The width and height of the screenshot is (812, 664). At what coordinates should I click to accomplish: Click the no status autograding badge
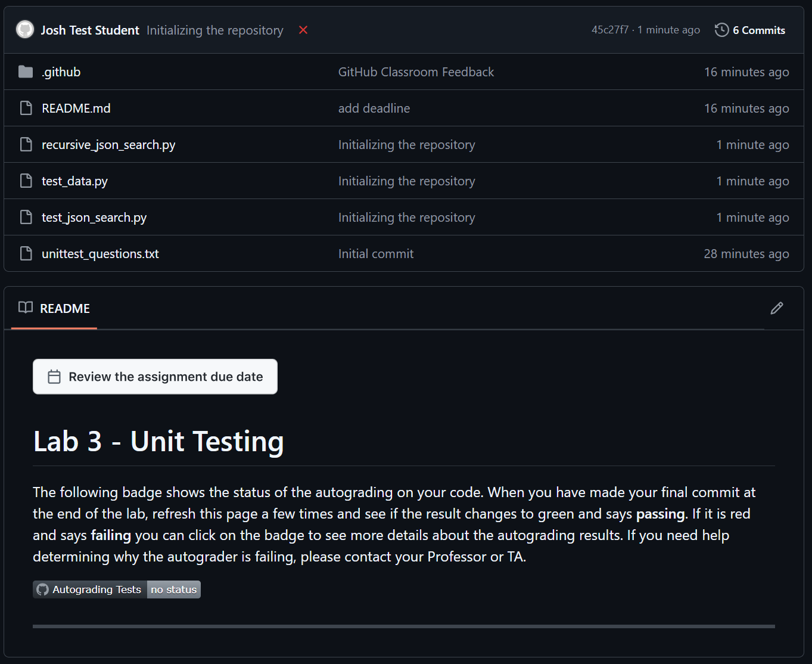pyautogui.click(x=173, y=589)
